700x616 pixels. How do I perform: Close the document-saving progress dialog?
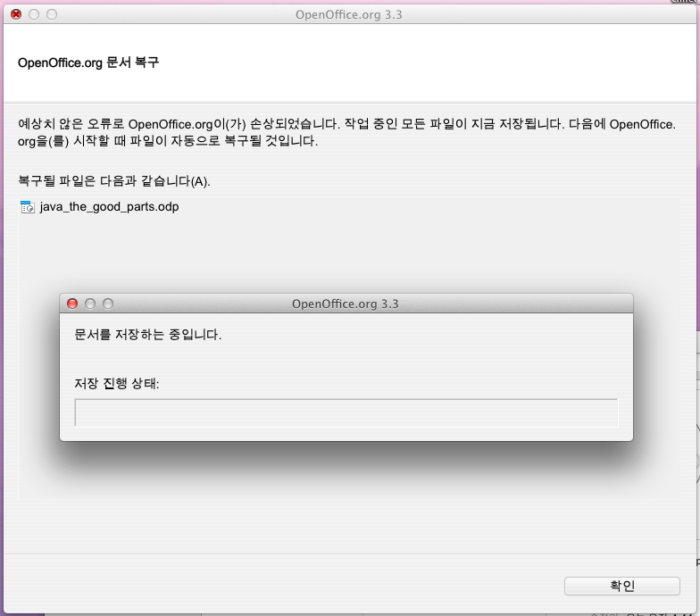(x=73, y=304)
